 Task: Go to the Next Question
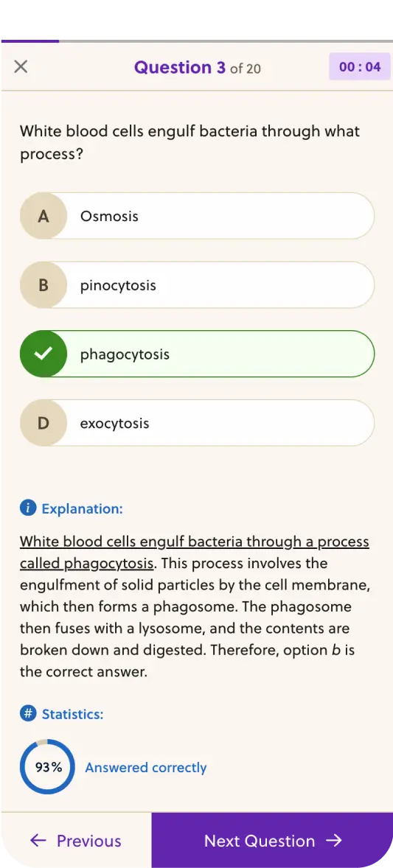(272, 840)
